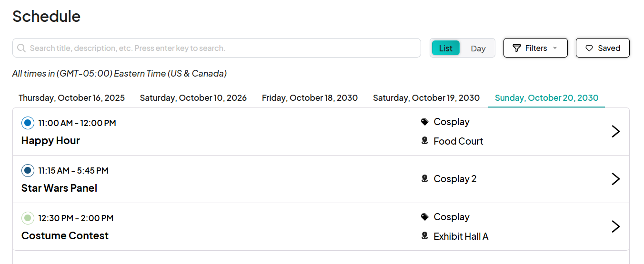Screen dimensions: 644x264
Task: Select the blue circle beside Happy Hour
Action: coord(28,123)
